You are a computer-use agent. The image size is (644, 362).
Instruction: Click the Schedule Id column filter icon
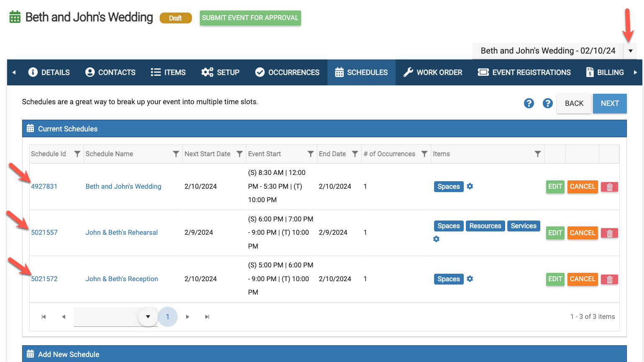click(x=77, y=154)
